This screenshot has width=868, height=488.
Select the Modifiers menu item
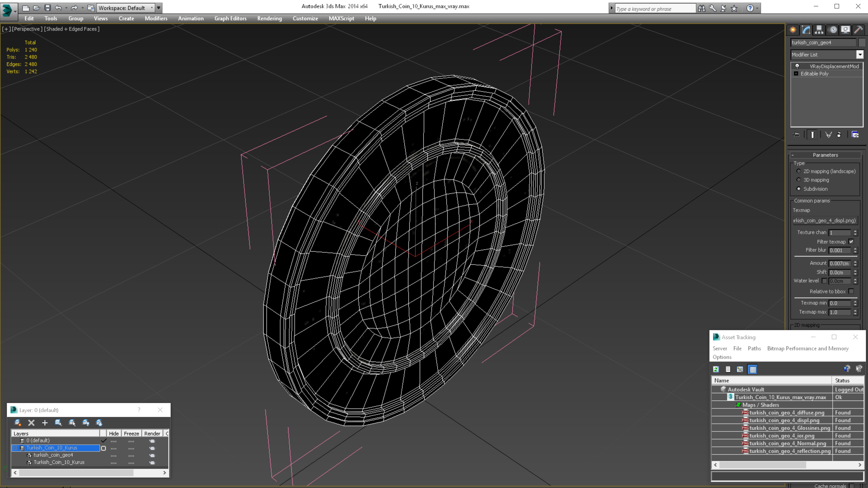point(156,18)
